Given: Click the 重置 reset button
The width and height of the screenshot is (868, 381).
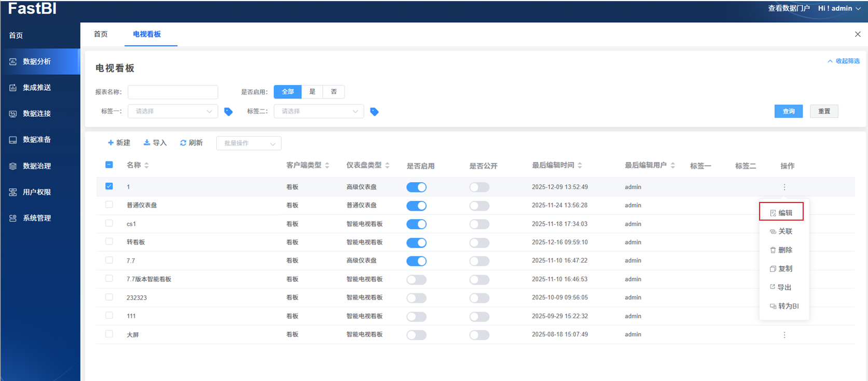Looking at the screenshot, I should point(823,111).
